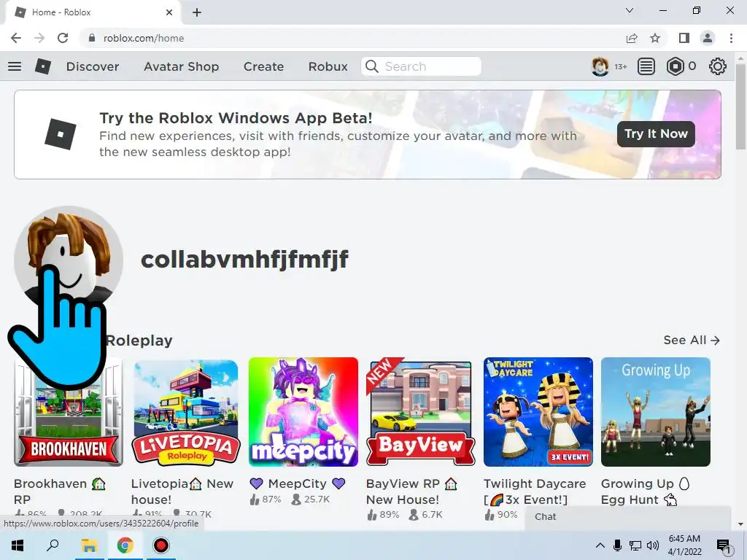Bookmark this page with the star icon

(x=655, y=38)
